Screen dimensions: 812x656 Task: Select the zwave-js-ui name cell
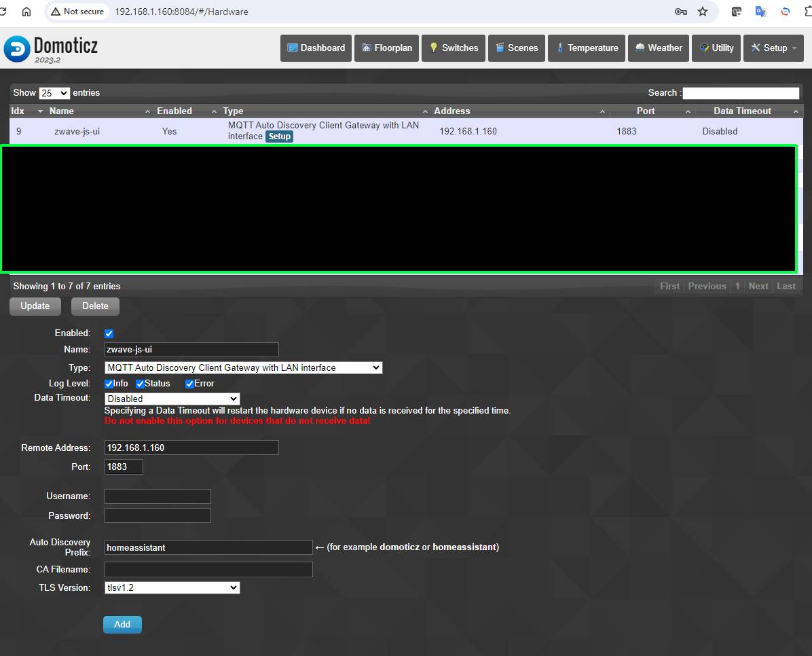point(77,131)
